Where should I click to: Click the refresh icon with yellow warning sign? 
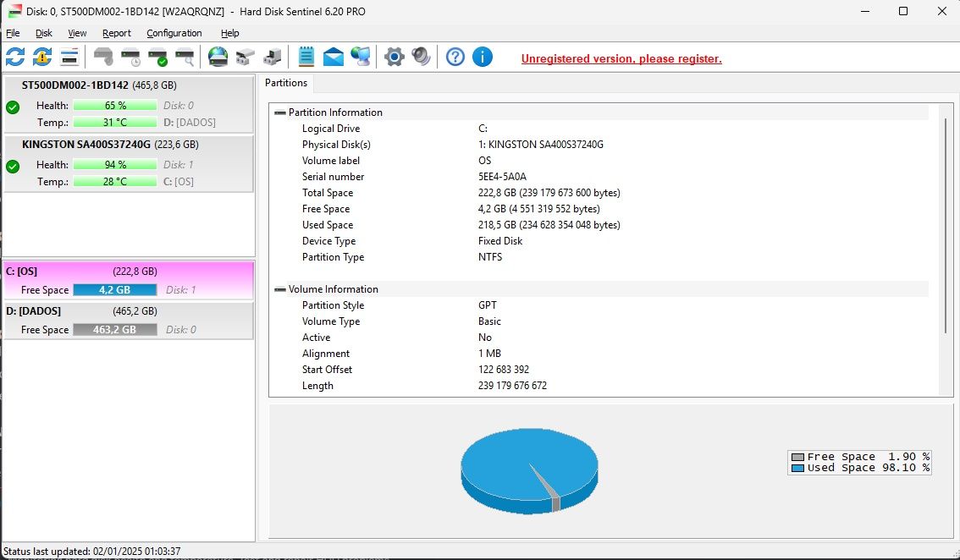(x=42, y=57)
